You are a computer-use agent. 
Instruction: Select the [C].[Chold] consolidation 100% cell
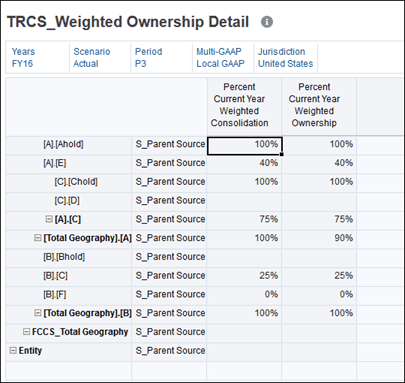(x=244, y=183)
